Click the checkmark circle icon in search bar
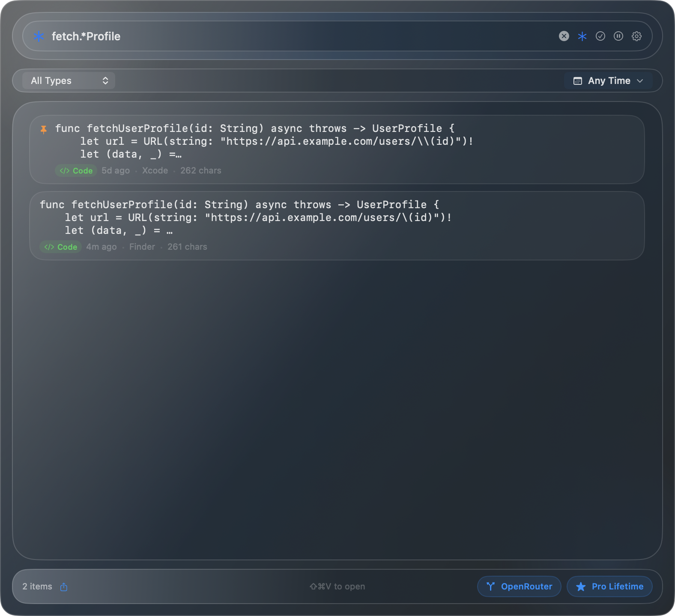This screenshot has width=675, height=616. tap(600, 36)
